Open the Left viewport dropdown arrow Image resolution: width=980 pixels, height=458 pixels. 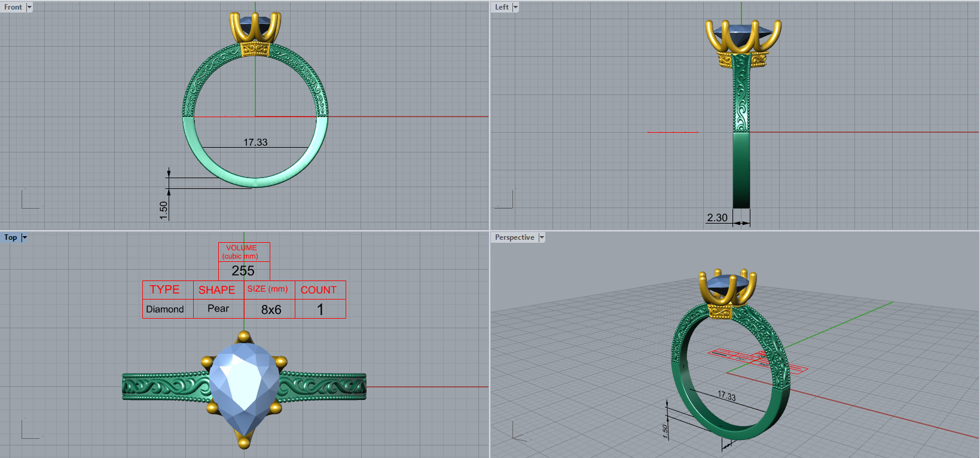coord(515,7)
